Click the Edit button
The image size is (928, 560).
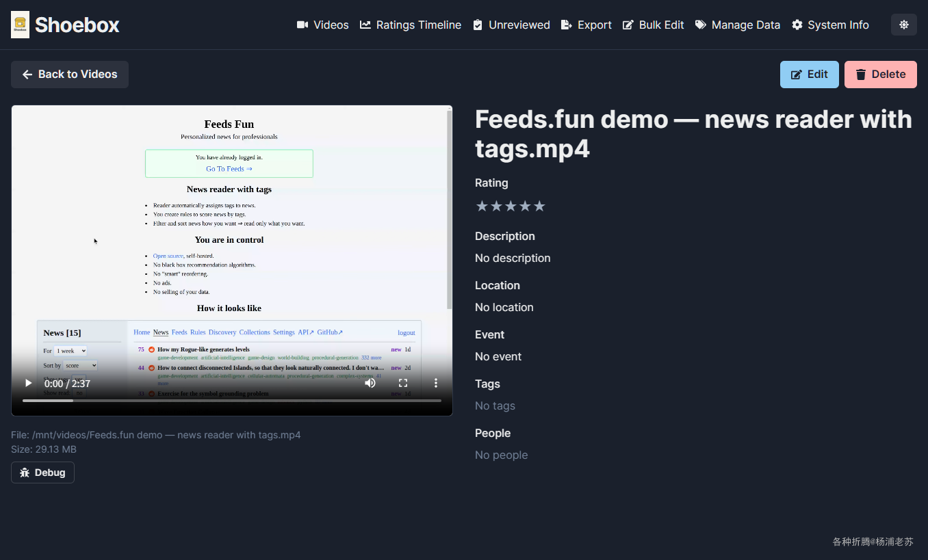pyautogui.click(x=810, y=75)
